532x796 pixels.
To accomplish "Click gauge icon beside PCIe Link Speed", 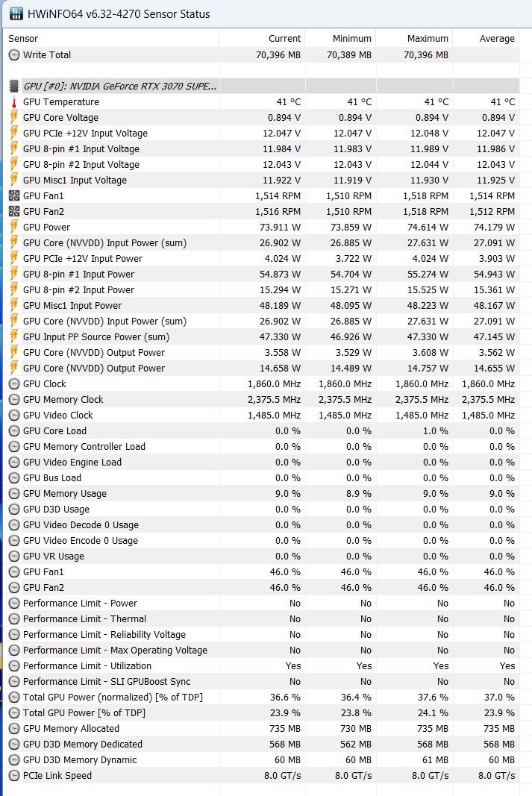I will tap(14, 776).
